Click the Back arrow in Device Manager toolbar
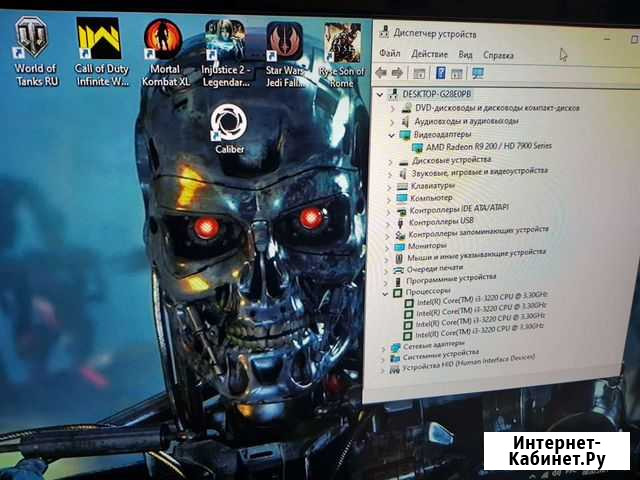The image size is (640, 480). (381, 73)
